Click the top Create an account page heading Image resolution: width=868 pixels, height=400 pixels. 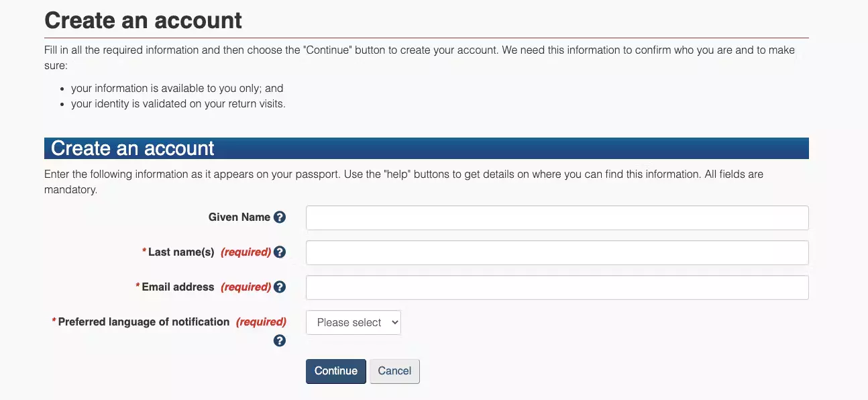pos(144,20)
